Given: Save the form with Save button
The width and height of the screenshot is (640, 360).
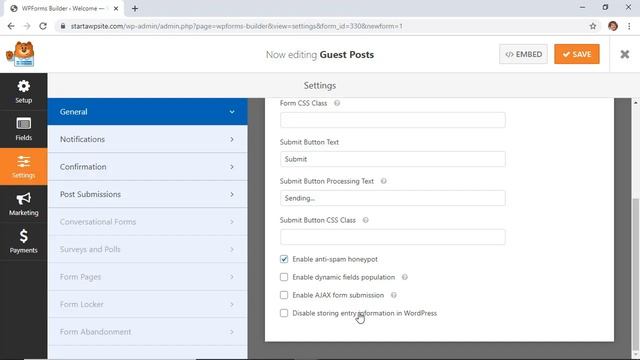Looking at the screenshot, I should click(577, 54).
